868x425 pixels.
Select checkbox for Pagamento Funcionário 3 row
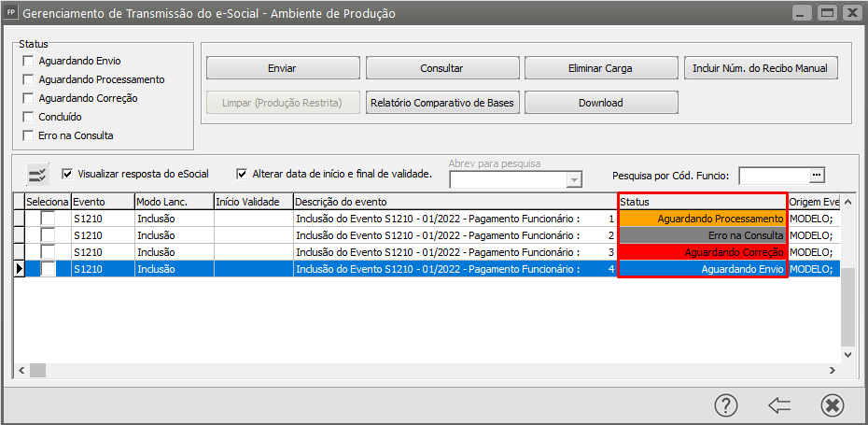pyautogui.click(x=49, y=252)
